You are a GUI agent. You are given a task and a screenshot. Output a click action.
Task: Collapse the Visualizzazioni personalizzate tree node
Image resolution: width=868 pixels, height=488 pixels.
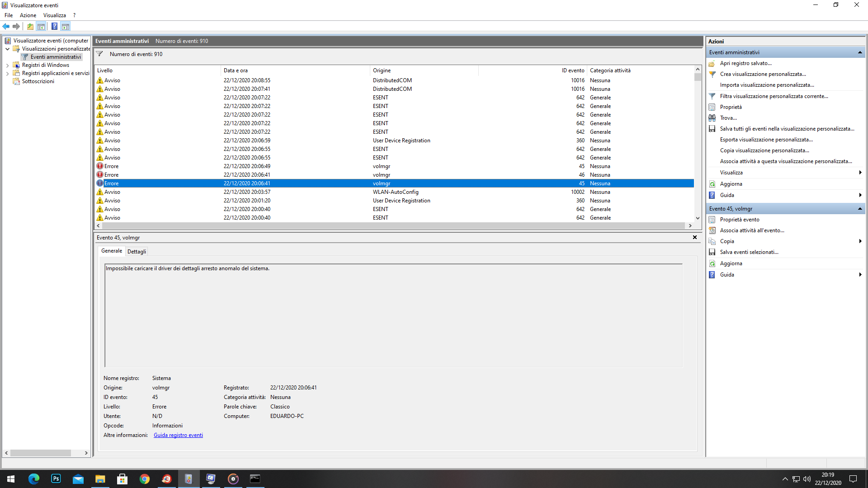pyautogui.click(x=7, y=49)
